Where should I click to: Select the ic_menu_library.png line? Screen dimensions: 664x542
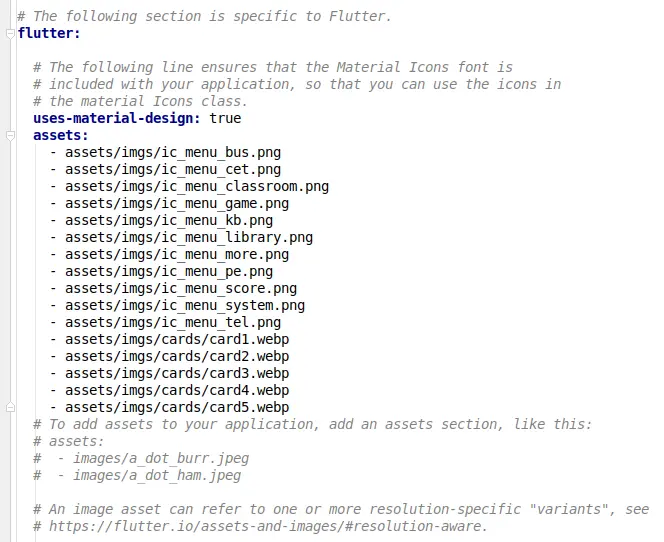click(x=181, y=237)
